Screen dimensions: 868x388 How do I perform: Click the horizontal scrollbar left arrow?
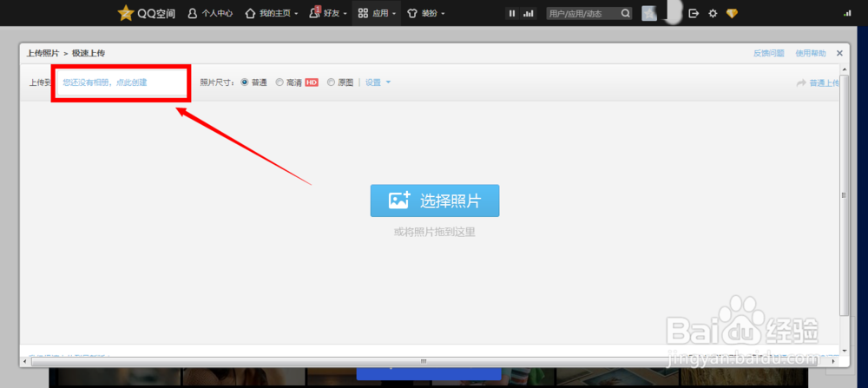click(23, 361)
